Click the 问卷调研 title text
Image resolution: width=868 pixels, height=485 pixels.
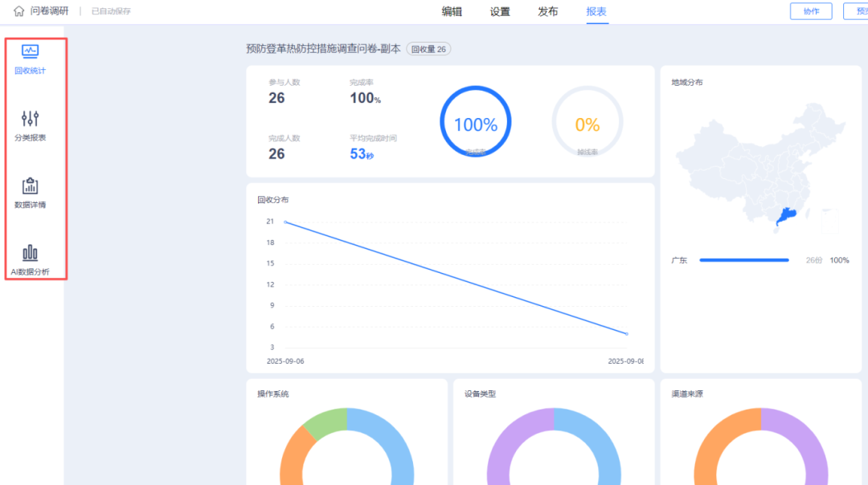(49, 11)
